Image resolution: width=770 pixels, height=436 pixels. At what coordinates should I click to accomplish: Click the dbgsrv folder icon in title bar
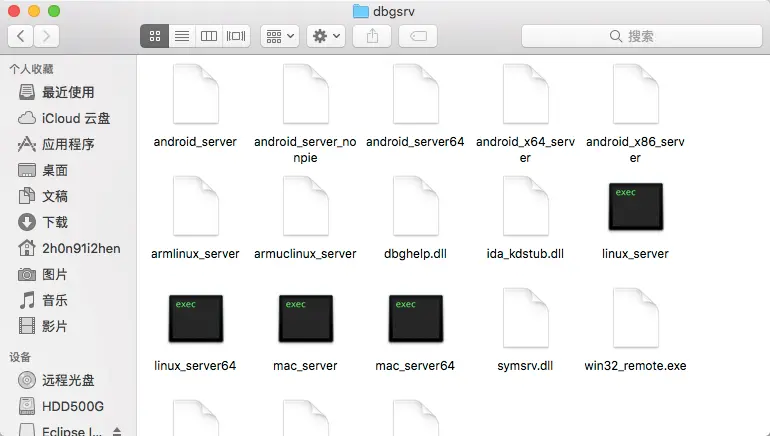tap(361, 11)
